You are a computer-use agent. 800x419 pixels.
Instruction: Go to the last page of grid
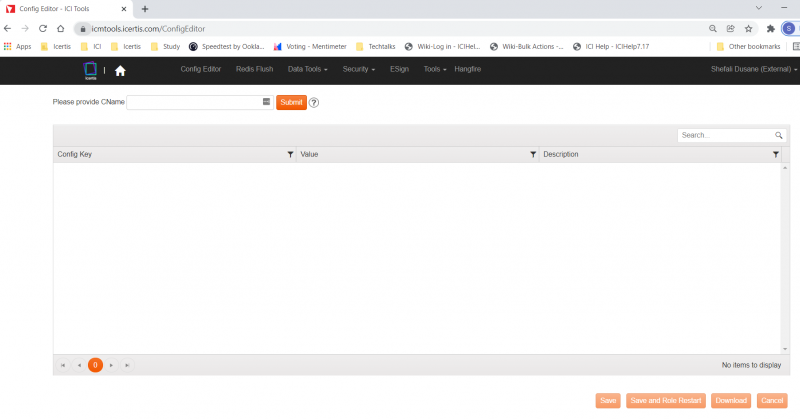(127, 366)
